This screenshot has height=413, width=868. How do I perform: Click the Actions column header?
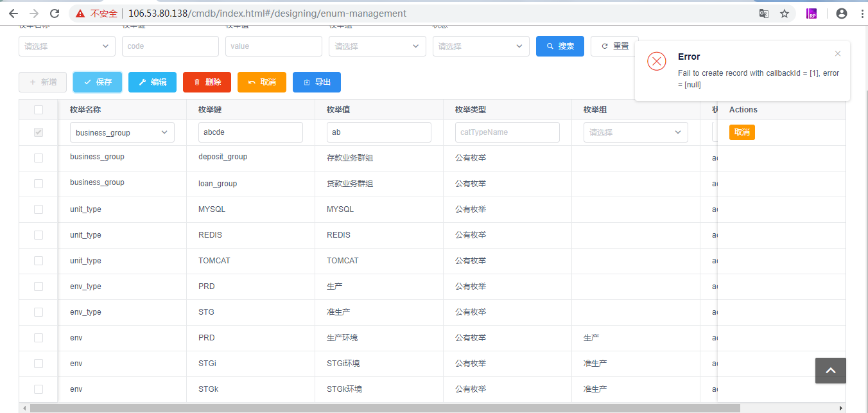tap(743, 110)
